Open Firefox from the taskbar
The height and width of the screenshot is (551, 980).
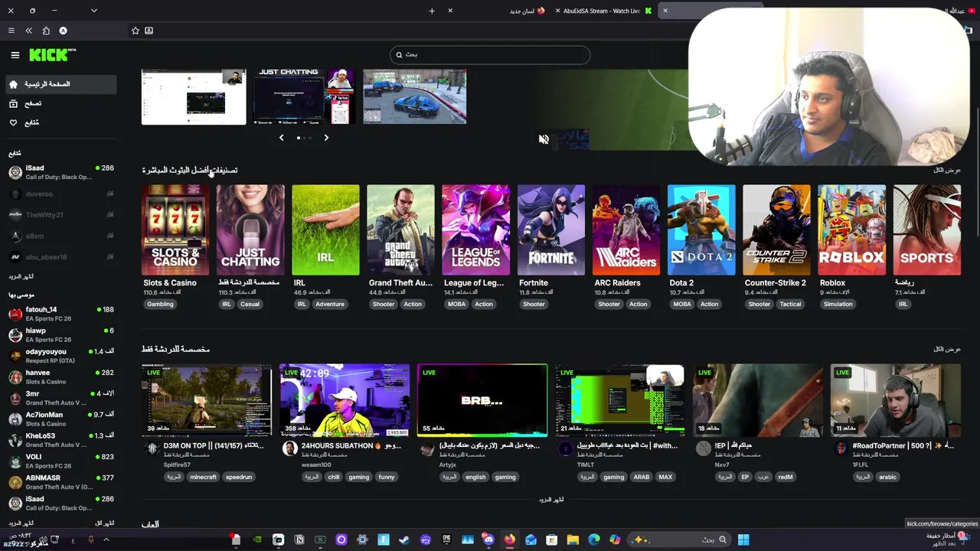click(509, 540)
